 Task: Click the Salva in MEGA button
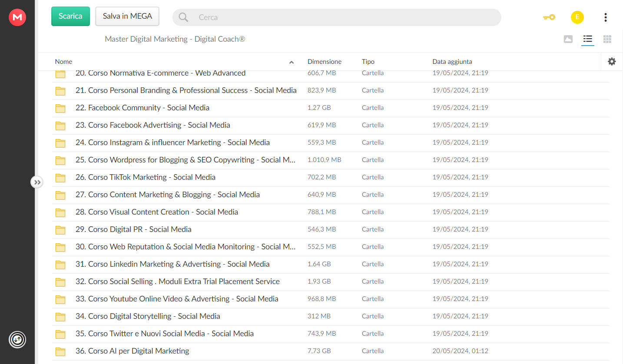click(127, 17)
